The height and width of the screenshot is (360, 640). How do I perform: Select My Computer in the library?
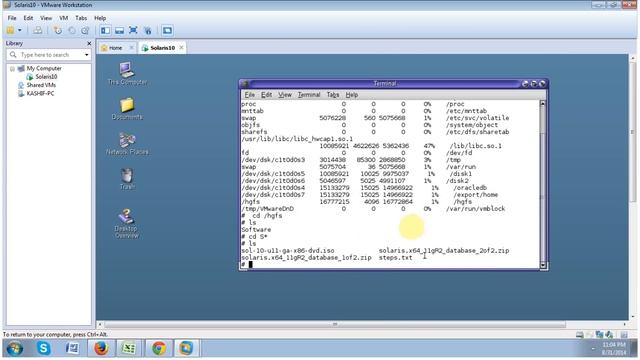point(44,69)
